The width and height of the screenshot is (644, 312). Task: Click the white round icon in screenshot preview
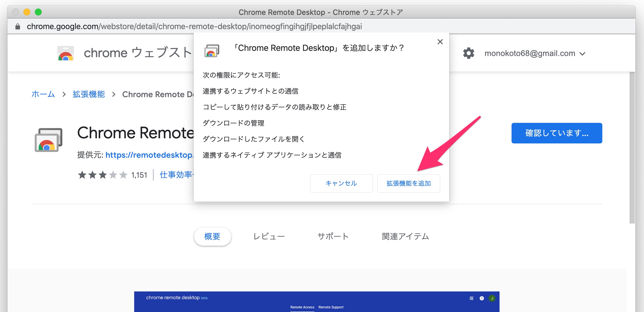pos(482,298)
